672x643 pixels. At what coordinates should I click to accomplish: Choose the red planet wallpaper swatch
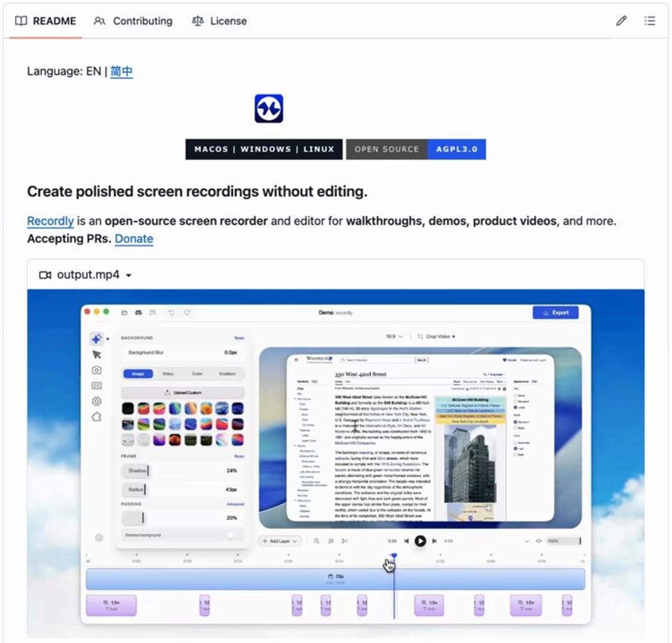click(x=175, y=440)
